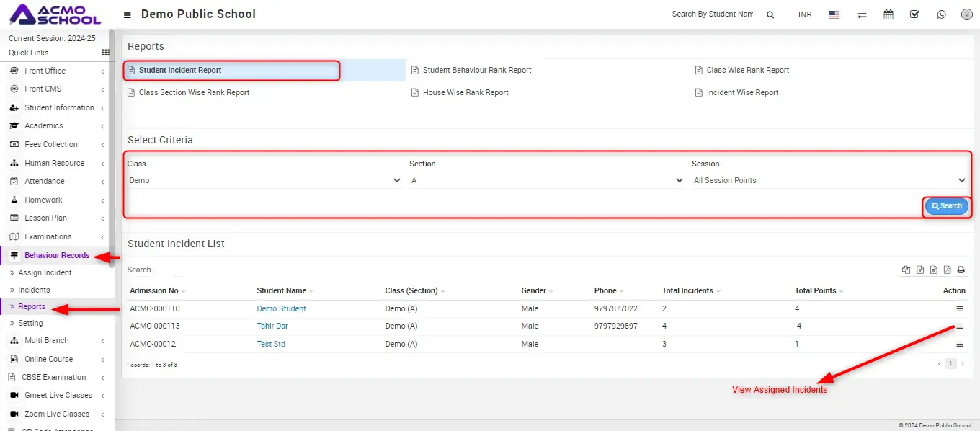Copy the incident table data

(x=906, y=270)
